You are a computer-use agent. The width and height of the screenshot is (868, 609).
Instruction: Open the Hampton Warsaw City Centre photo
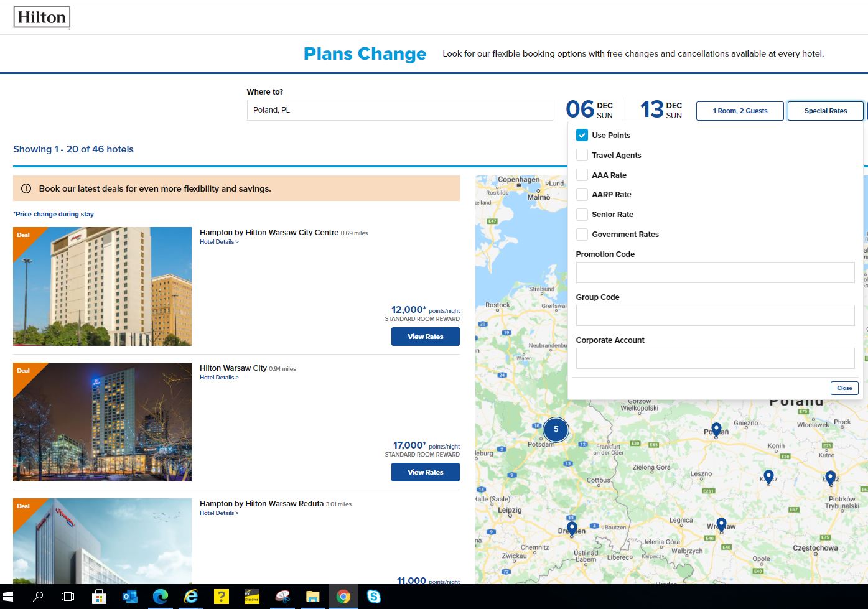click(102, 286)
